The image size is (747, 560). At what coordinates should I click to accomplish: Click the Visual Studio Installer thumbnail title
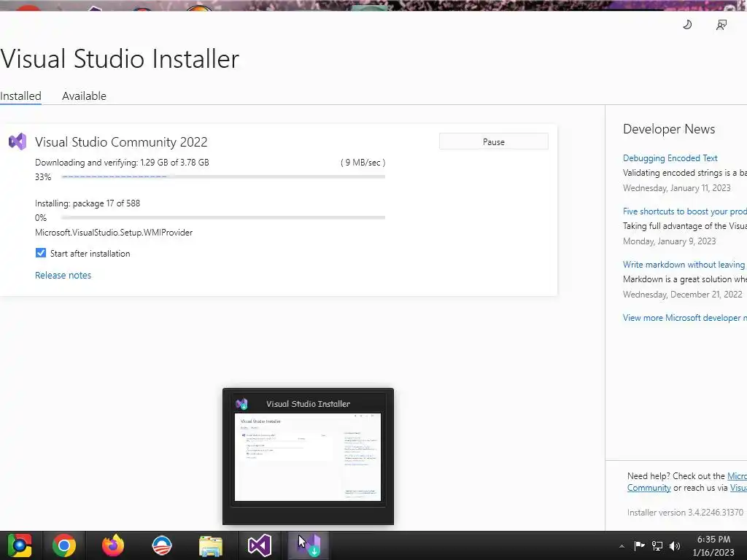pos(309,404)
